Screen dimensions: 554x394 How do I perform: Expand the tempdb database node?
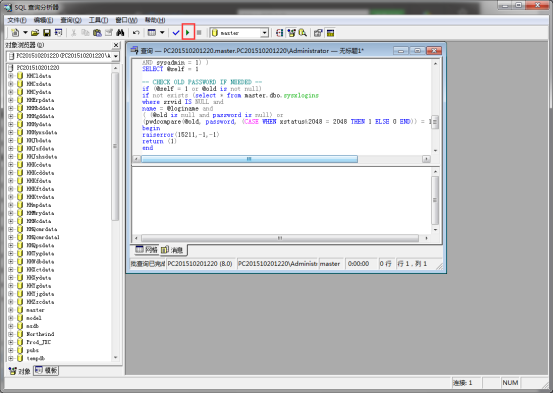tap(11, 358)
